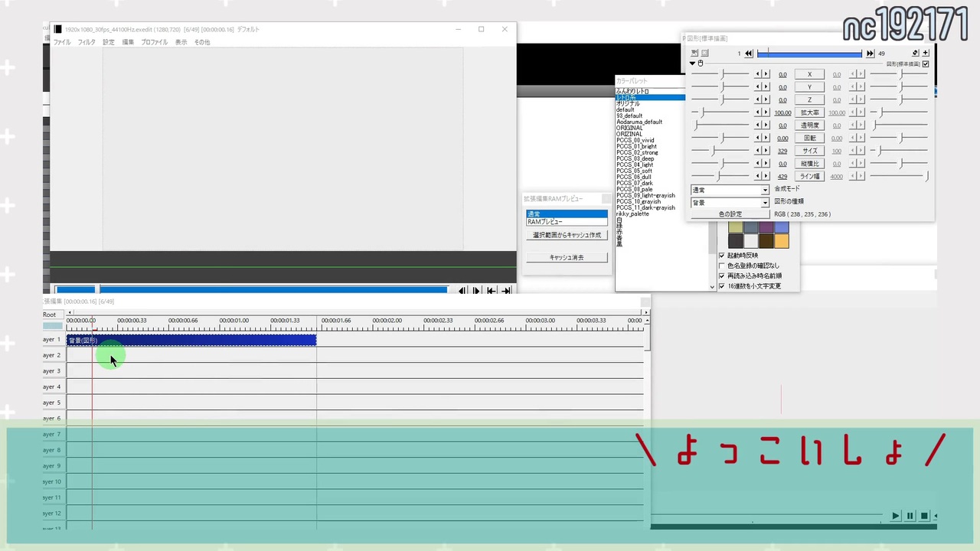Enable 色名登録の確認なし checkbox
This screenshot has height=551, width=980.
(721, 266)
